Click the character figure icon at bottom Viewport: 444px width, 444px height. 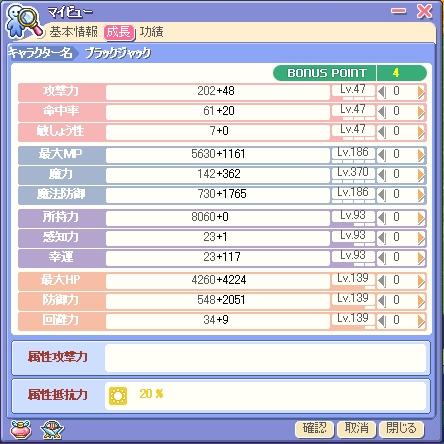(x=52, y=429)
